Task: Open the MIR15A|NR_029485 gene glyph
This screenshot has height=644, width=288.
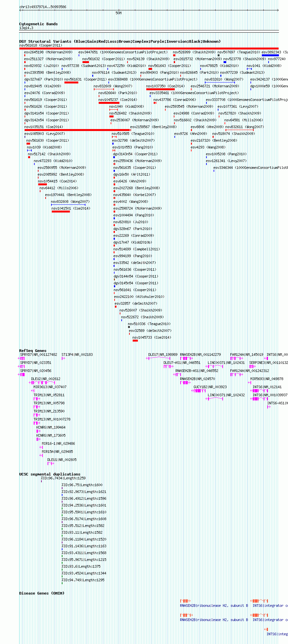Action: pos(41,455)
